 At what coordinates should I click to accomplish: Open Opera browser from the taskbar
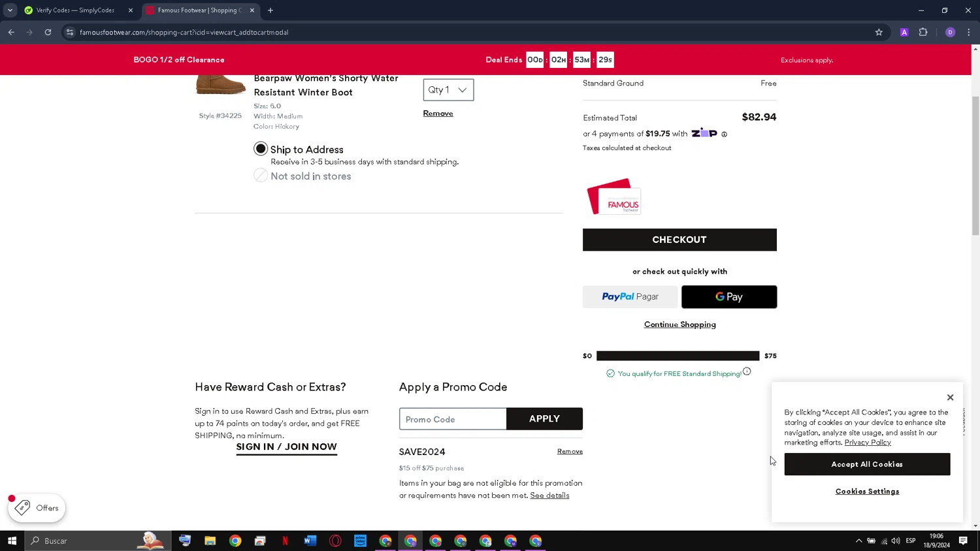pos(335,541)
